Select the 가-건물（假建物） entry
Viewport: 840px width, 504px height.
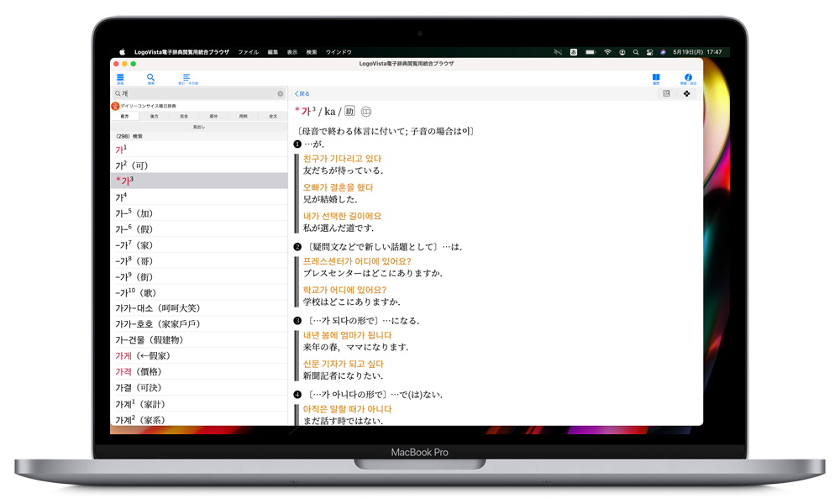click(x=199, y=339)
